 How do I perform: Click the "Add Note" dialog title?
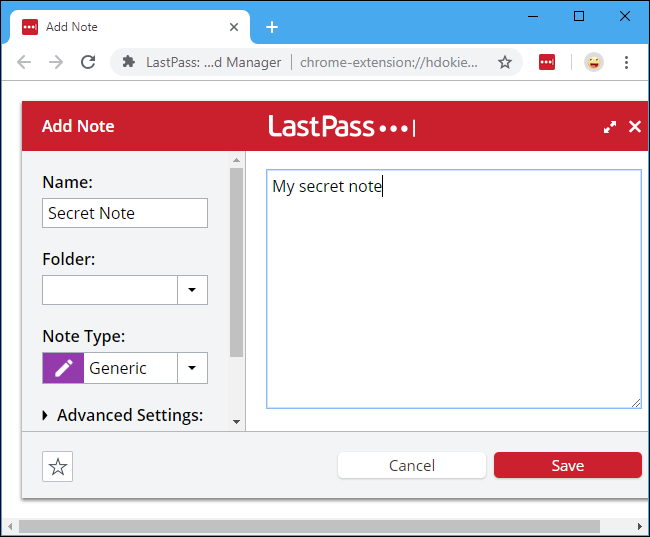click(x=78, y=126)
